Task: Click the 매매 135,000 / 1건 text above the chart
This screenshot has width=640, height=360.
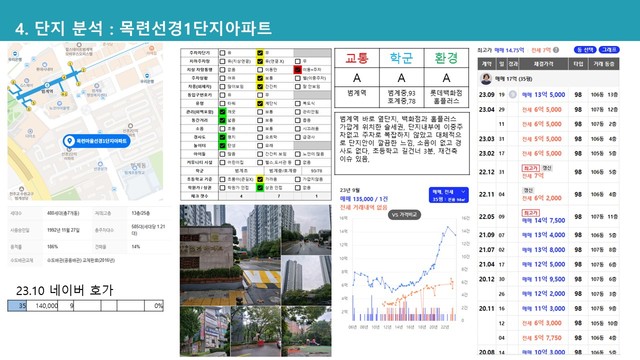Action: 364,199
